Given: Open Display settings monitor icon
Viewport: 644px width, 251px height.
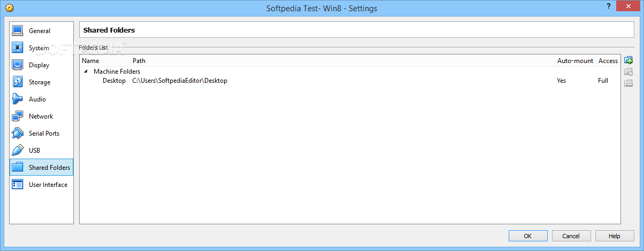Looking at the screenshot, I should tap(18, 65).
